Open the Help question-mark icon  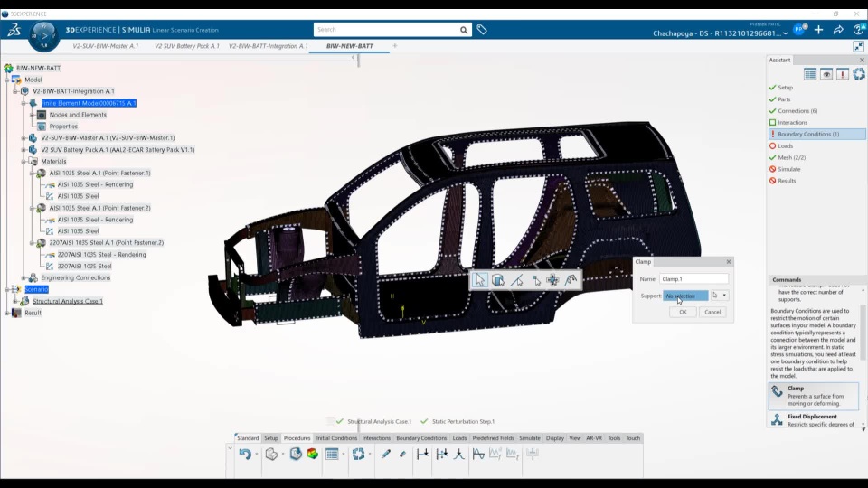pos(858,30)
